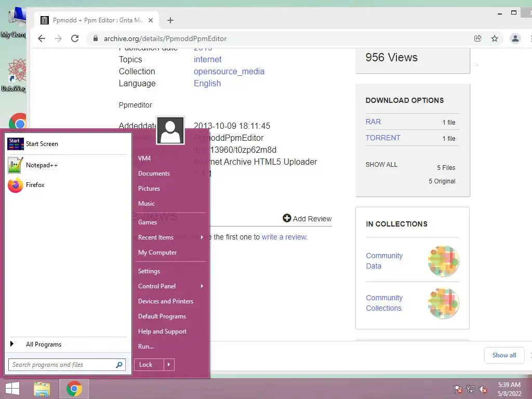532x399 pixels.
Task: Click the Community Data thumbnail image
Action: [443, 261]
